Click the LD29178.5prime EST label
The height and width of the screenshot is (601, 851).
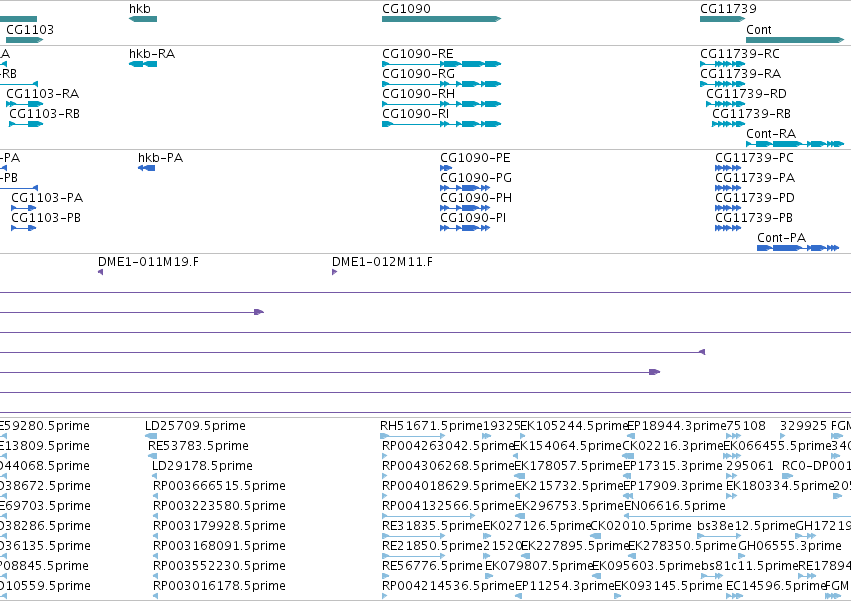click(x=202, y=466)
